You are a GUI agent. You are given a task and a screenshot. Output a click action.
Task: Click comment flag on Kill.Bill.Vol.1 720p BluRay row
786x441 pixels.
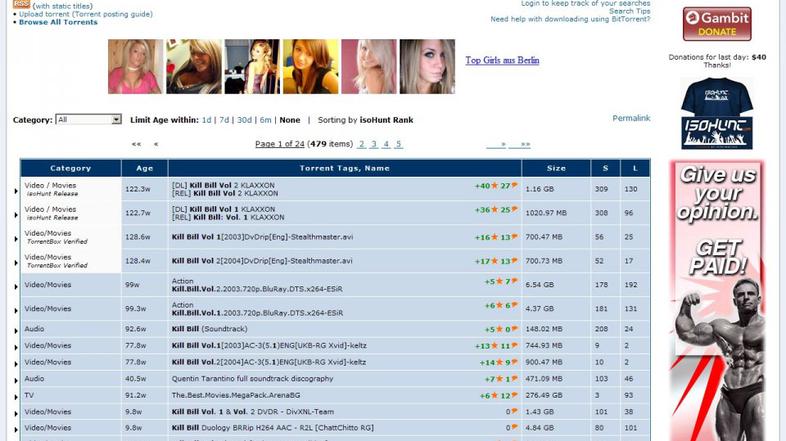pos(514,305)
